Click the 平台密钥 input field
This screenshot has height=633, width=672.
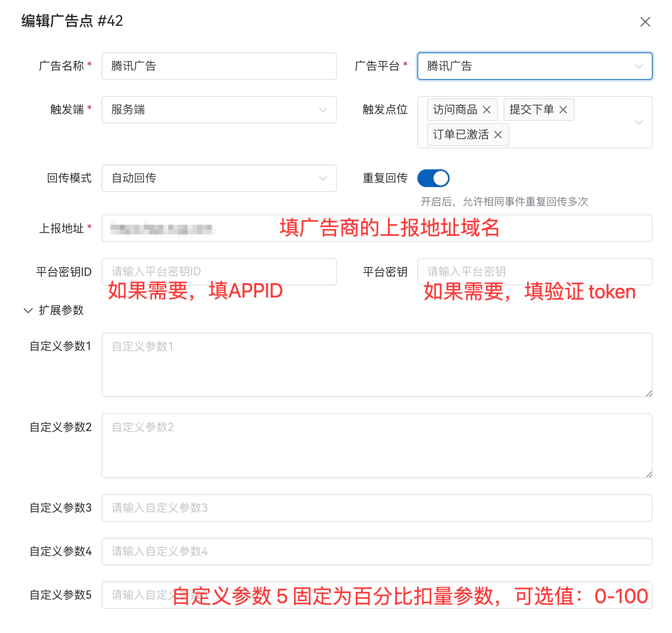pyautogui.click(x=535, y=271)
